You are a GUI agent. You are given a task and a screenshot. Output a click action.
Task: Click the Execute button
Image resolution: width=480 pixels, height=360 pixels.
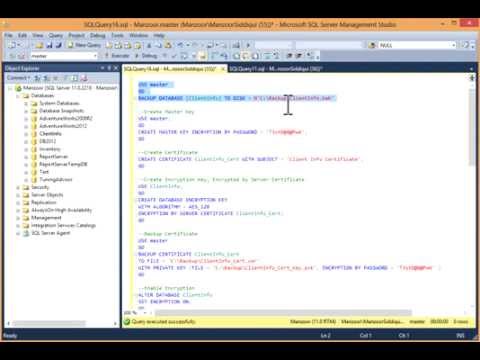(117, 56)
